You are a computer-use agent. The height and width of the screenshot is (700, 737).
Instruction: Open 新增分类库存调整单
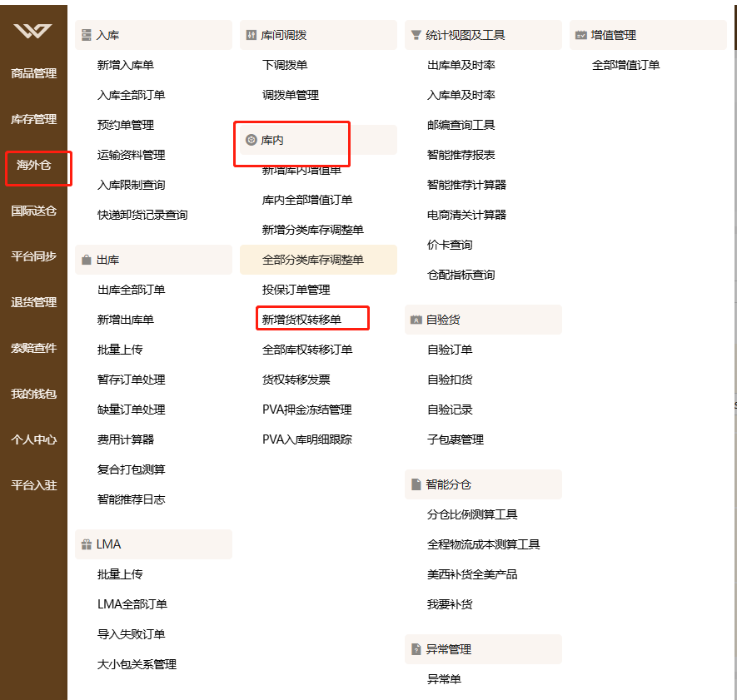[313, 231]
